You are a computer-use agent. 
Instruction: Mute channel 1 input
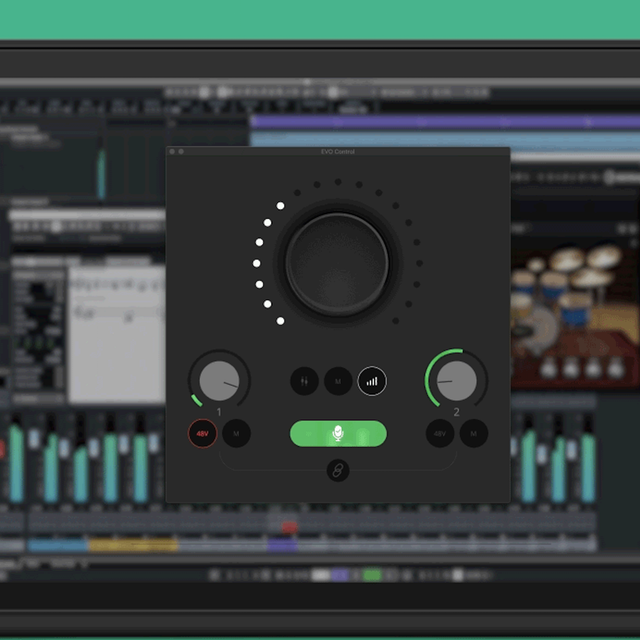click(x=237, y=433)
